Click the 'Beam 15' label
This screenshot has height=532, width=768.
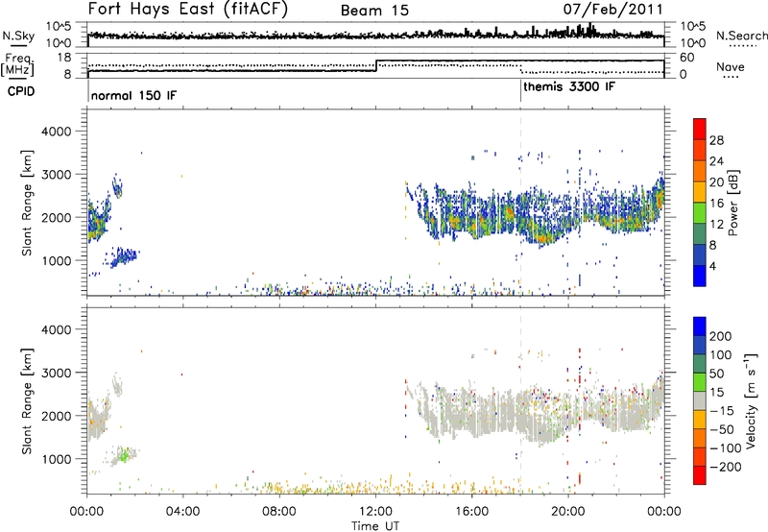(x=374, y=11)
